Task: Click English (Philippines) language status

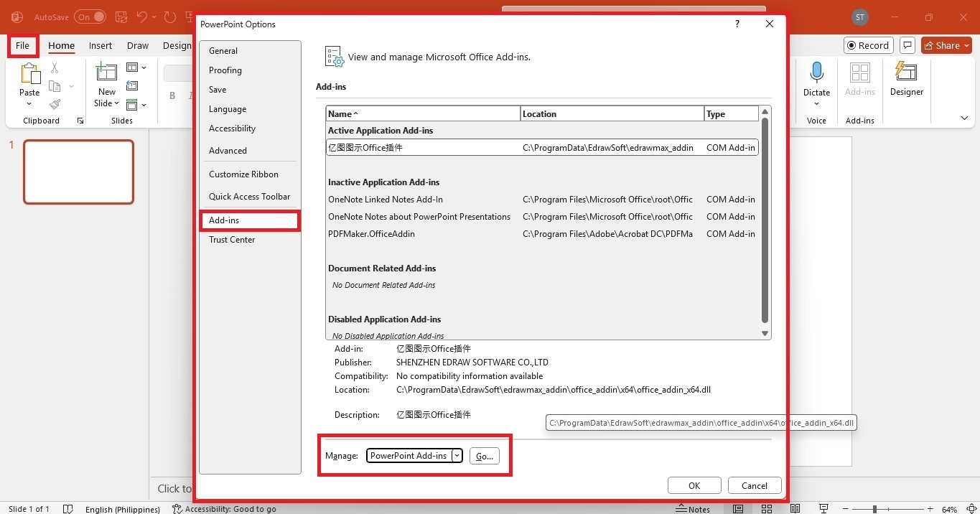Action: click(x=123, y=509)
